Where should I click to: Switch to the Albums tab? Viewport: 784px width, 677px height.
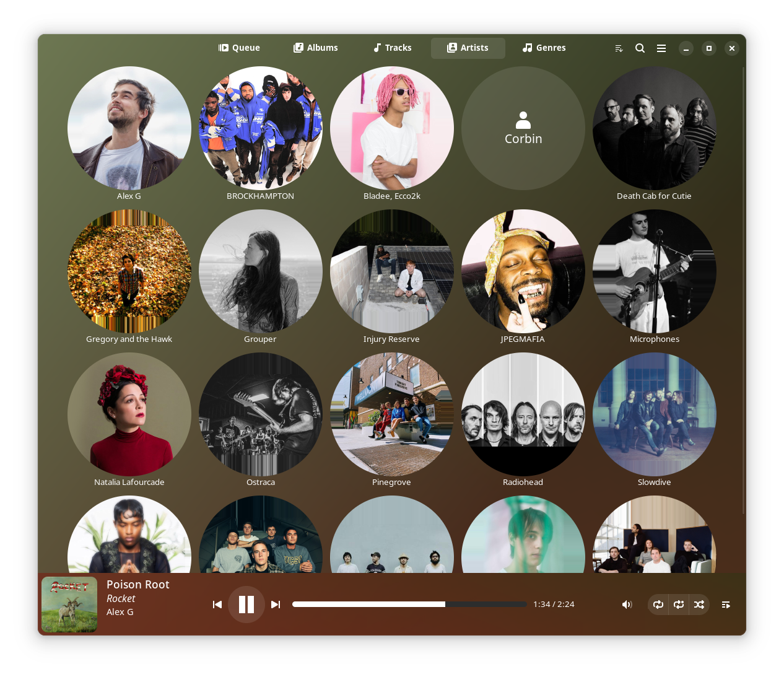tap(316, 48)
